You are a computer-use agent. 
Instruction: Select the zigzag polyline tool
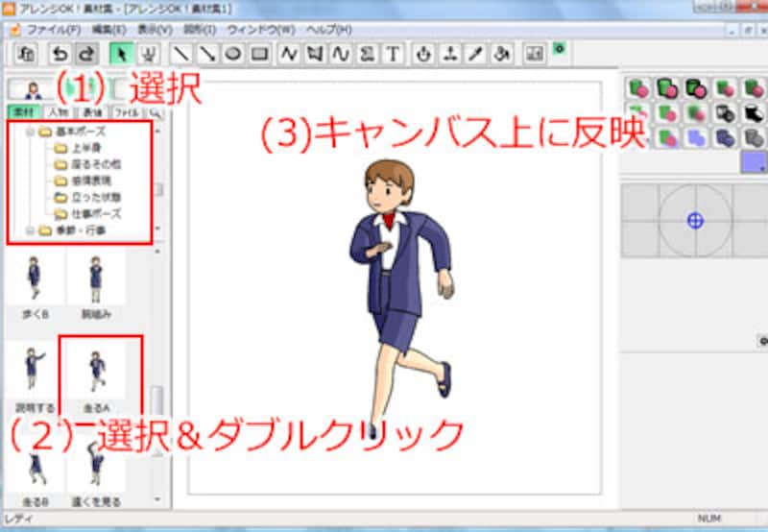coord(290,54)
